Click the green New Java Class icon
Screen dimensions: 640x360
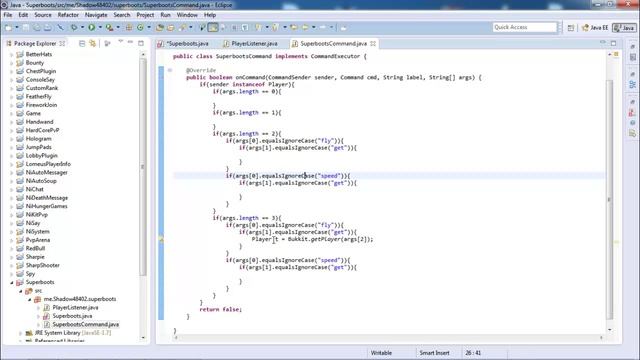coord(140,28)
